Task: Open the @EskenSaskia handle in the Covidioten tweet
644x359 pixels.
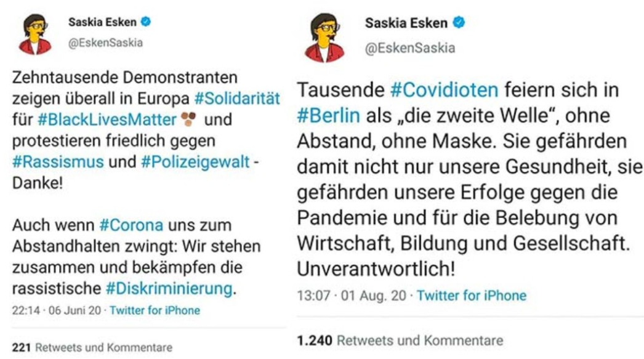Action: (410, 47)
